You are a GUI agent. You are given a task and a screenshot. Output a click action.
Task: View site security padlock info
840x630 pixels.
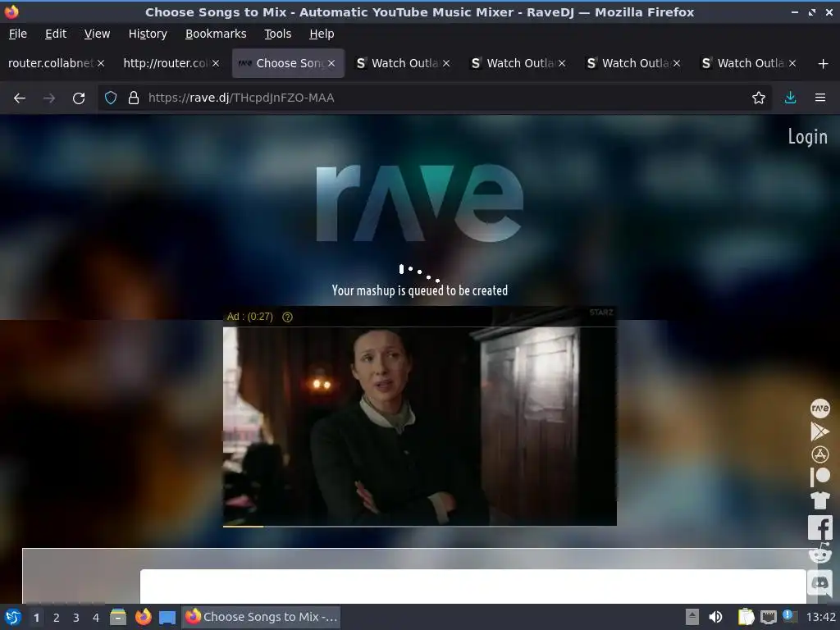[x=134, y=98]
